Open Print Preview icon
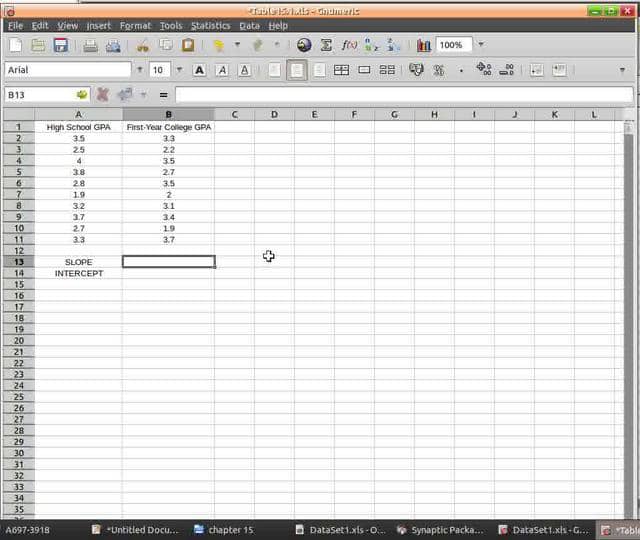 (113, 46)
